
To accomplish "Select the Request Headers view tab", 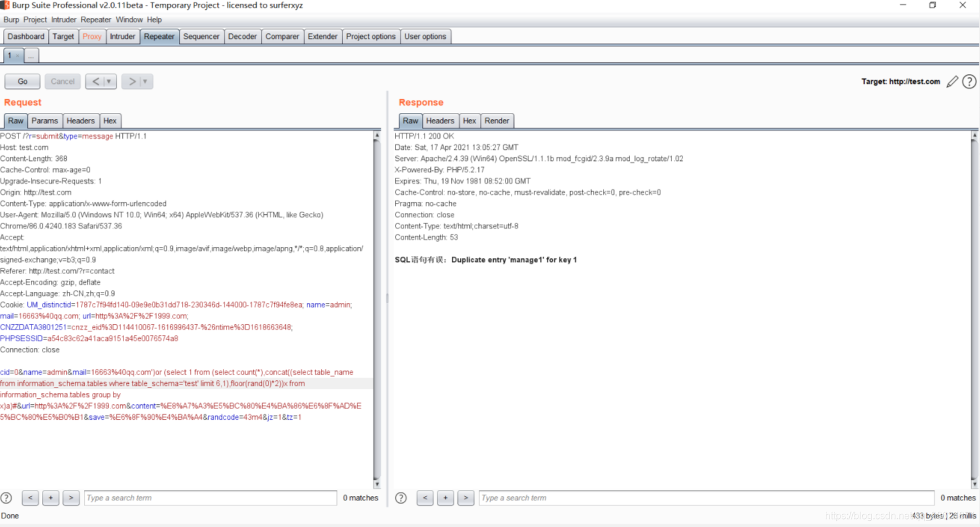I will pyautogui.click(x=81, y=121).
